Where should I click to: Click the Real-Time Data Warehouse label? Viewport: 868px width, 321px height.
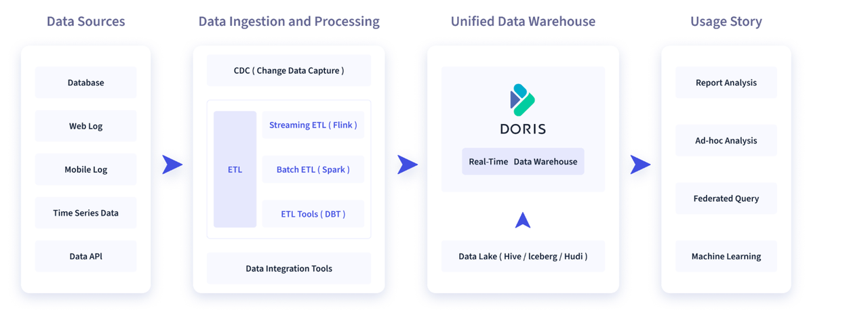(x=523, y=161)
